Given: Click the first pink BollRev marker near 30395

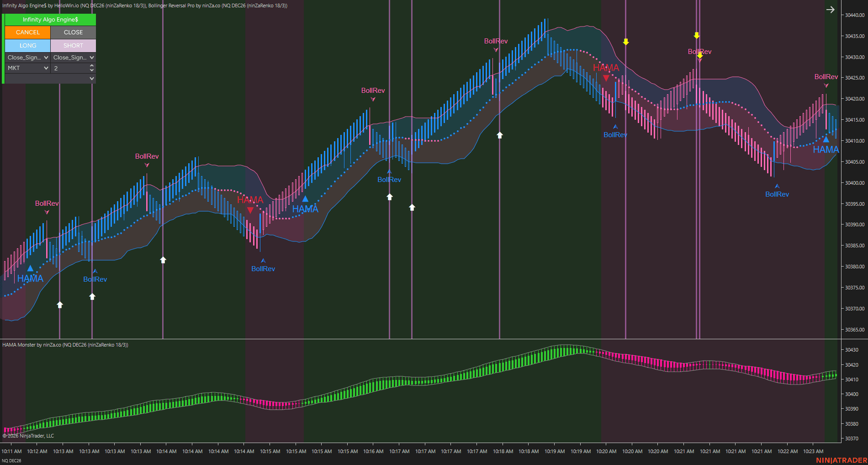Looking at the screenshot, I should (47, 203).
